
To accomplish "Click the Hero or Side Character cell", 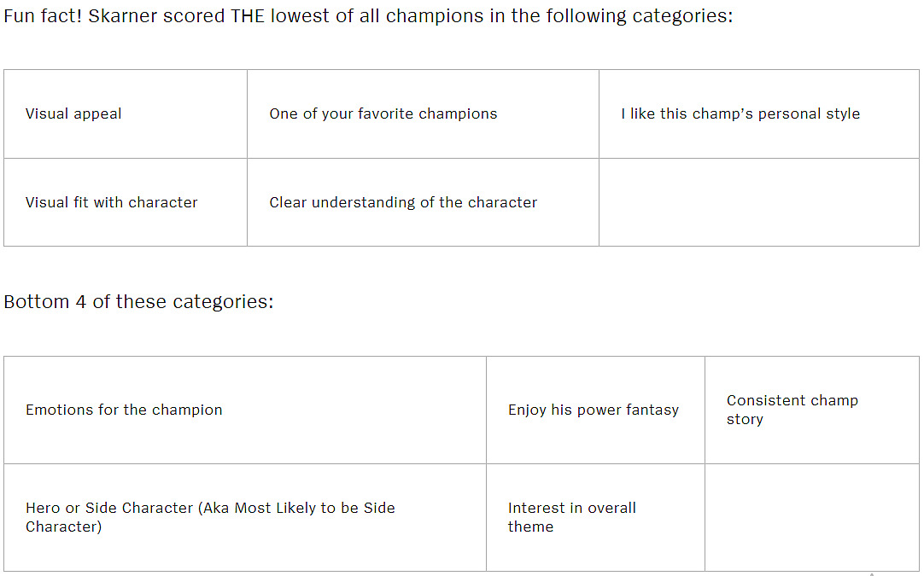I will (x=245, y=517).
